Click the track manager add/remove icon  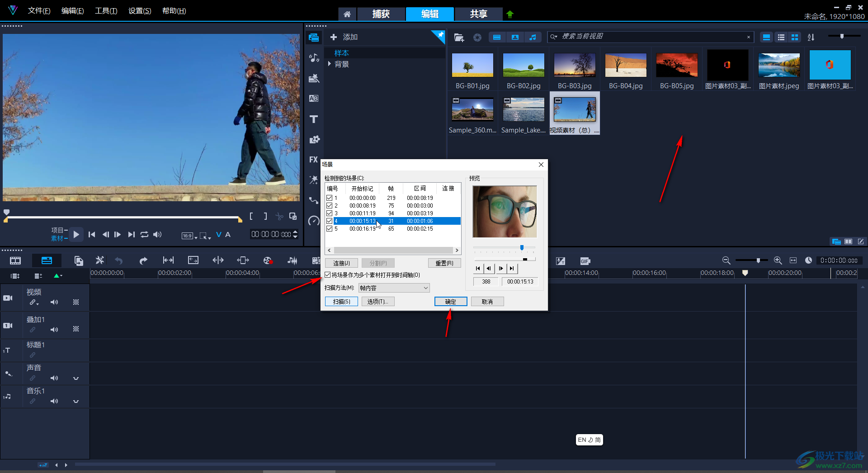click(38, 275)
